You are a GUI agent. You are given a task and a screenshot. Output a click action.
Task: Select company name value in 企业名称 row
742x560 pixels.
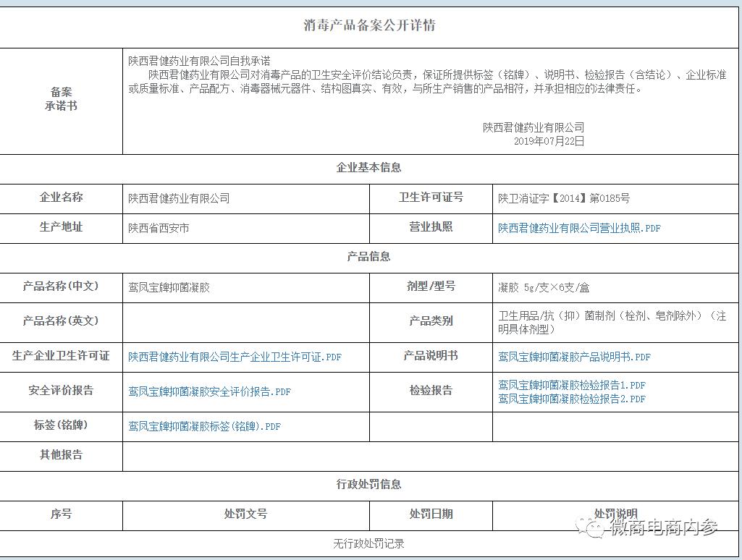(179, 198)
